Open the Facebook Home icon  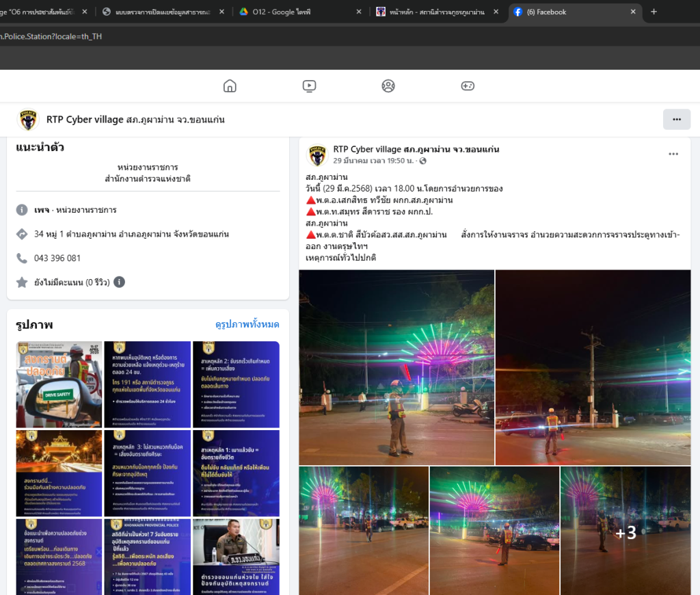[x=230, y=86]
